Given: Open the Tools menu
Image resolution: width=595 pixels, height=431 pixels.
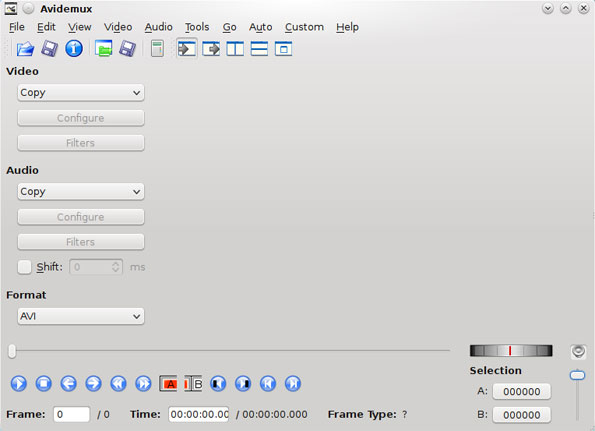Looking at the screenshot, I should point(197,27).
